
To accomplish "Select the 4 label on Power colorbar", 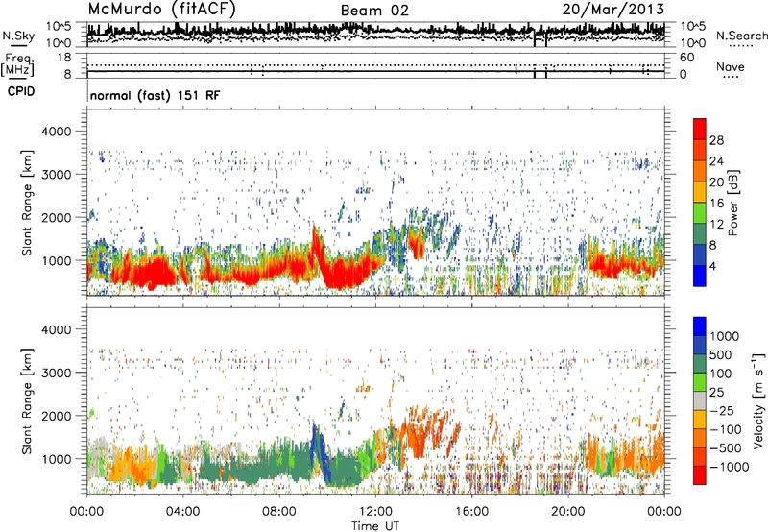I will [x=713, y=267].
